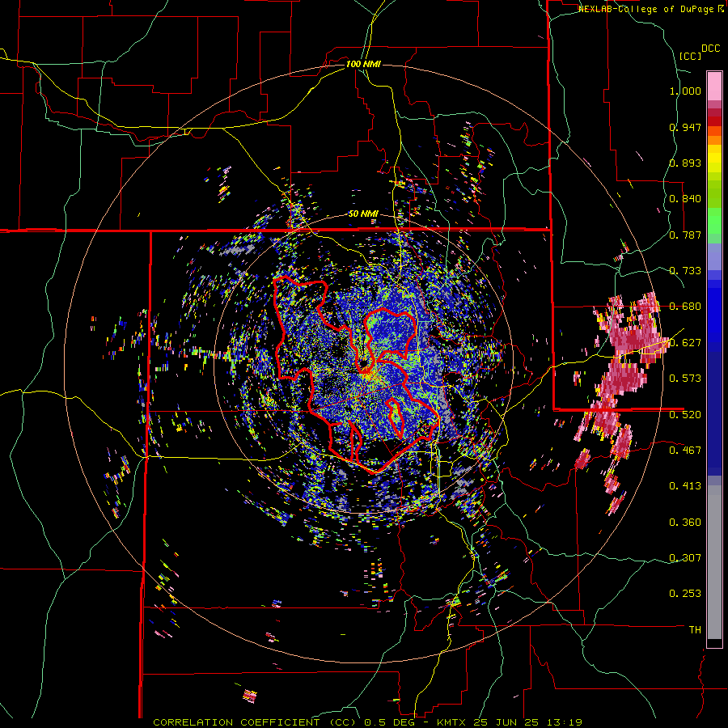
Task: Click the DCC product label
Action: [x=711, y=49]
